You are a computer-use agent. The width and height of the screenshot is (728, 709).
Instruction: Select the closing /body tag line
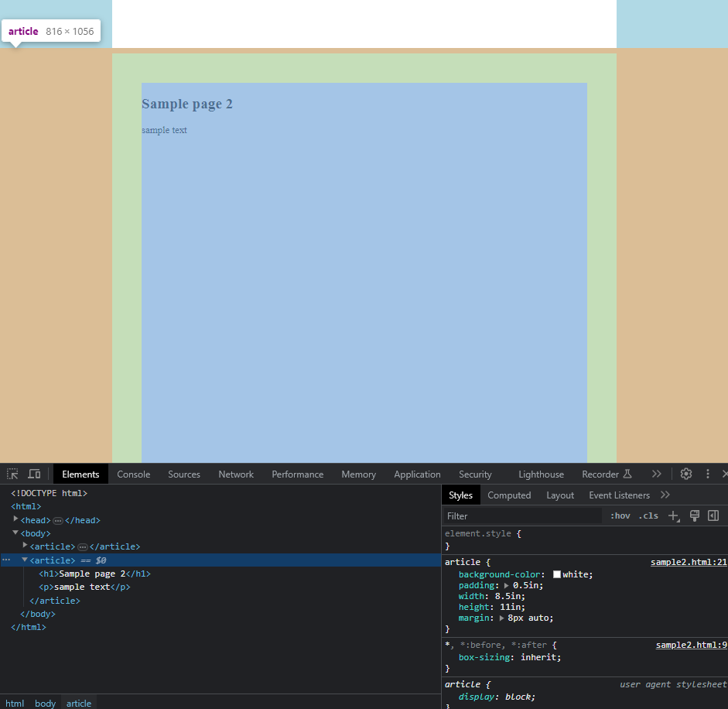38,614
